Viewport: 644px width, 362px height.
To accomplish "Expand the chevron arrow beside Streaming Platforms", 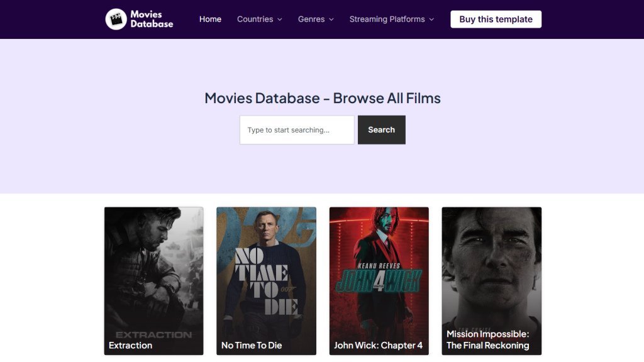I will coord(431,20).
